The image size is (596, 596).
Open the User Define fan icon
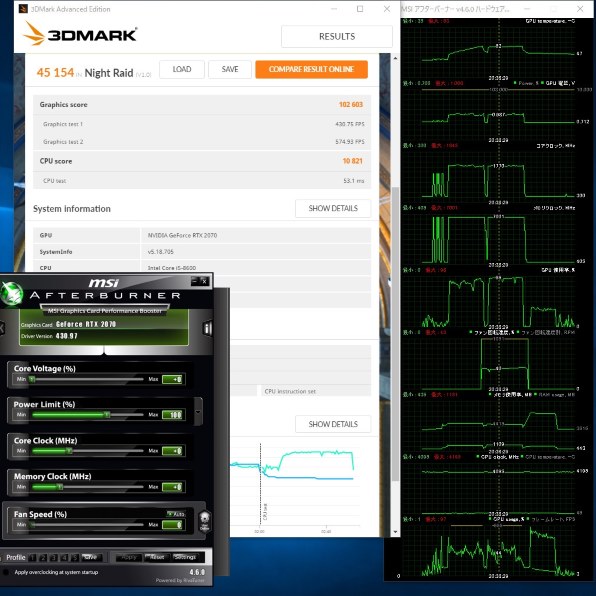click(204, 521)
